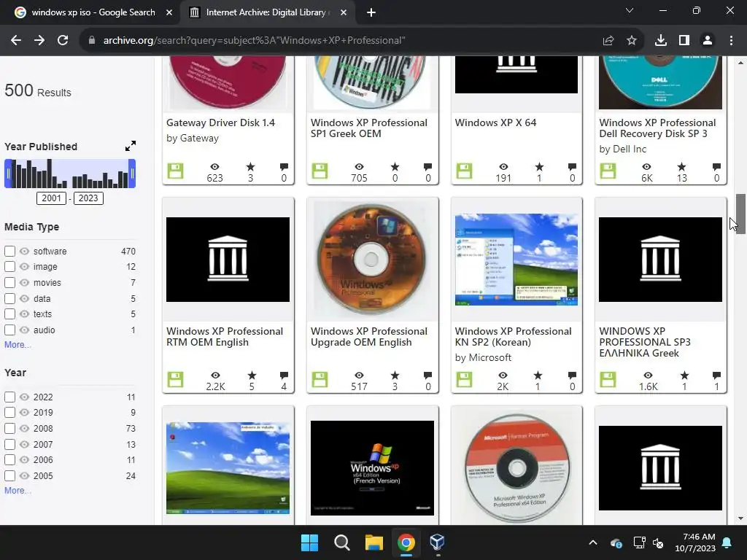Click the left year range slider handle
The width and height of the screenshot is (747, 560).
7,174
